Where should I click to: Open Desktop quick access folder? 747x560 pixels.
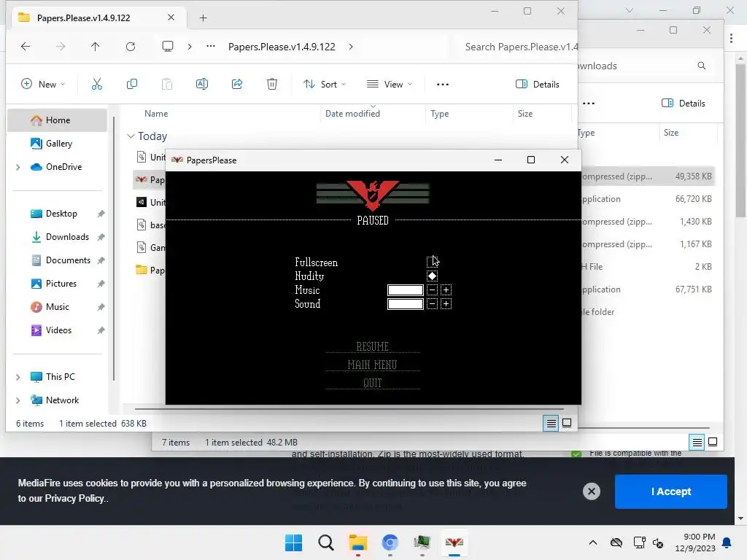point(61,214)
